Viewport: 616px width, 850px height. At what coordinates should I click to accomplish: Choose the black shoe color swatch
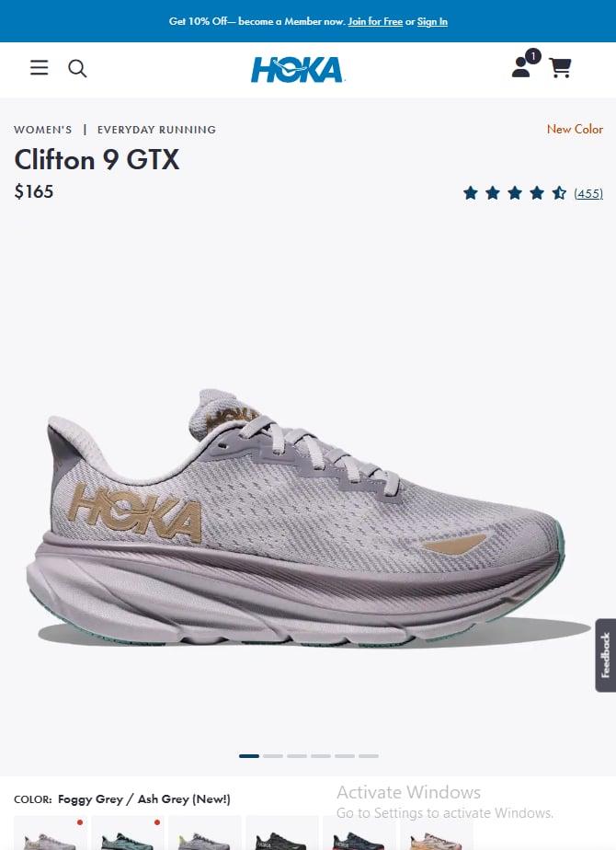click(x=281, y=833)
